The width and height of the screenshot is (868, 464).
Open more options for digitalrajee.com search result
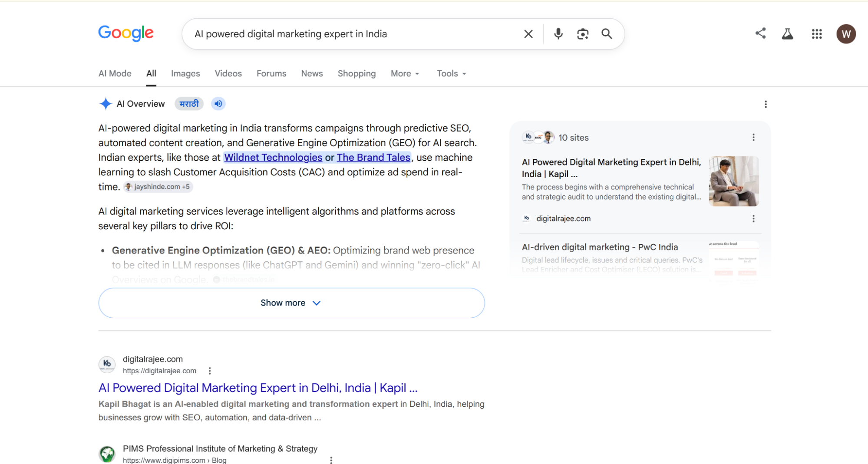click(x=210, y=371)
